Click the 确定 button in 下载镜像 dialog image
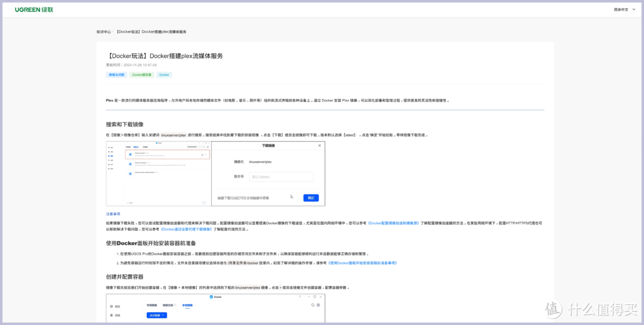644x325 pixels. (311, 197)
